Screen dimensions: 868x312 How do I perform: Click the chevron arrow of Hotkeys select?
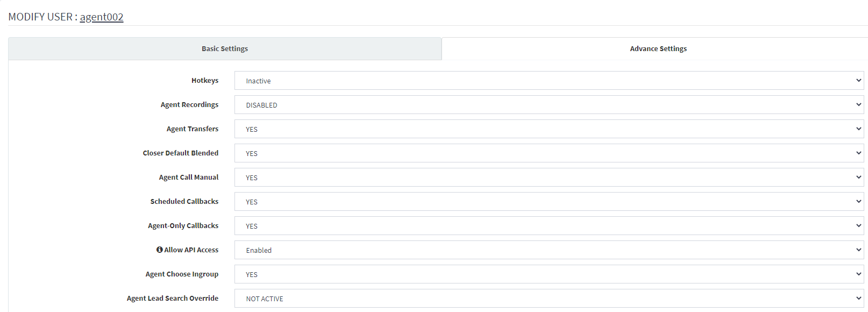coord(858,80)
